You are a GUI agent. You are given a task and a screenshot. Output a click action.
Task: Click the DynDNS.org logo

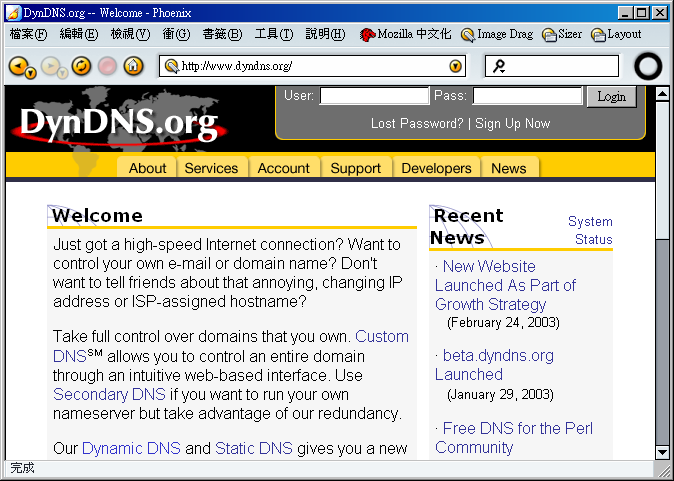119,124
